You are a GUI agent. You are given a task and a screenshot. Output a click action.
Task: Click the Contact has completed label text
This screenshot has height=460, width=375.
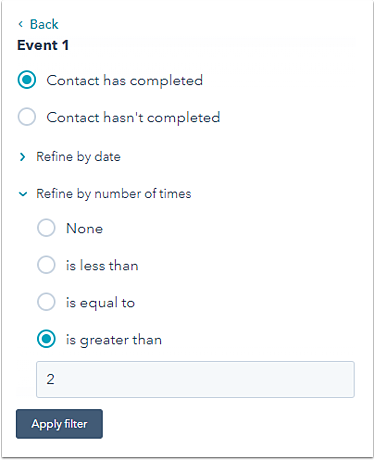124,81
